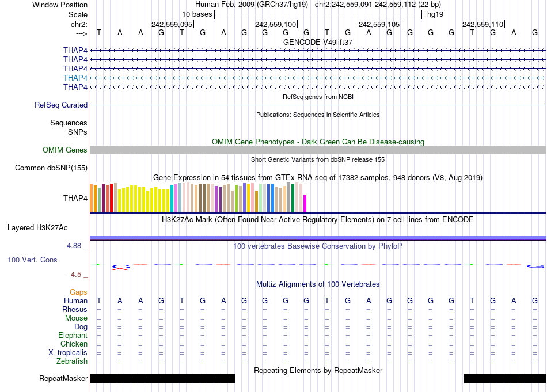This screenshot has height=392, width=547.
Task: Select the chr2: base position label
Action: (x=79, y=24)
